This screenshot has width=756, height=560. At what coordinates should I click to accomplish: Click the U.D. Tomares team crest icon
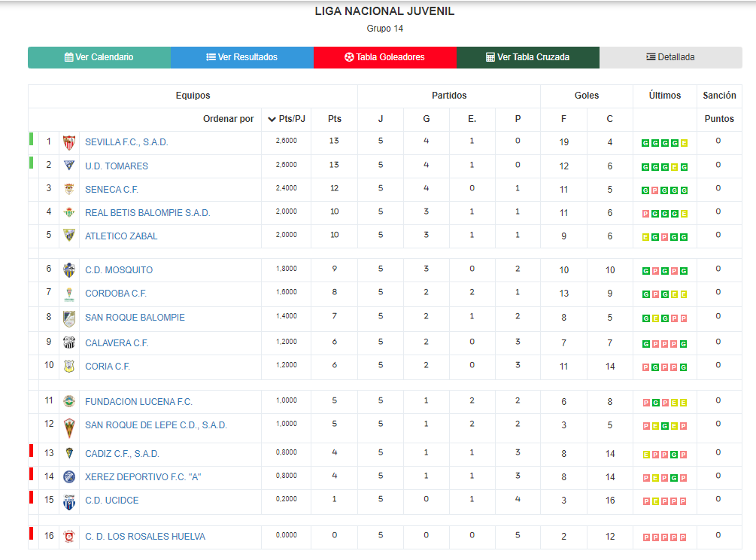69,166
